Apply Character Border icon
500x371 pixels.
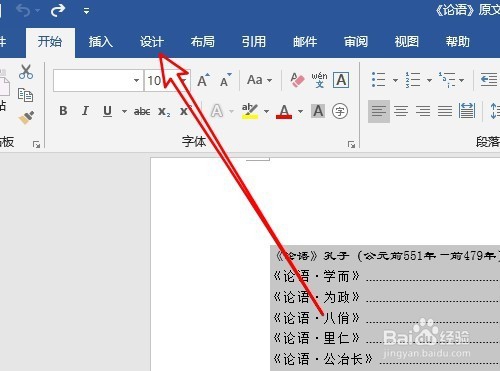(x=341, y=80)
